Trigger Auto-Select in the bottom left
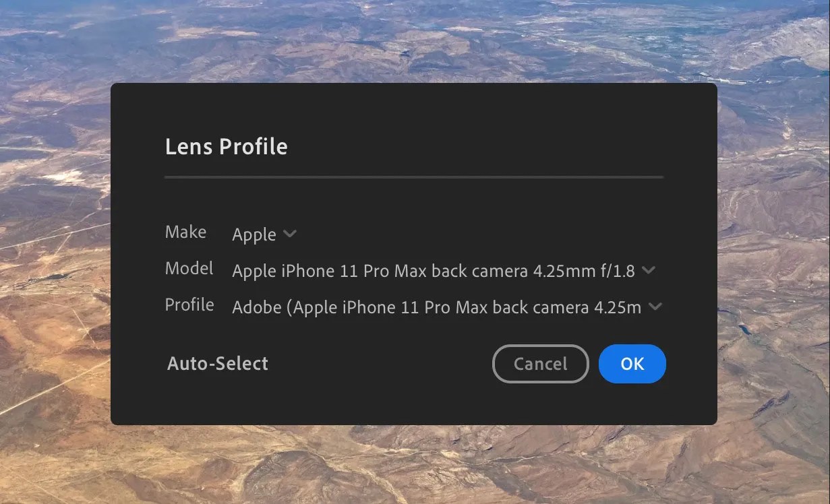The width and height of the screenshot is (830, 504). [x=217, y=363]
